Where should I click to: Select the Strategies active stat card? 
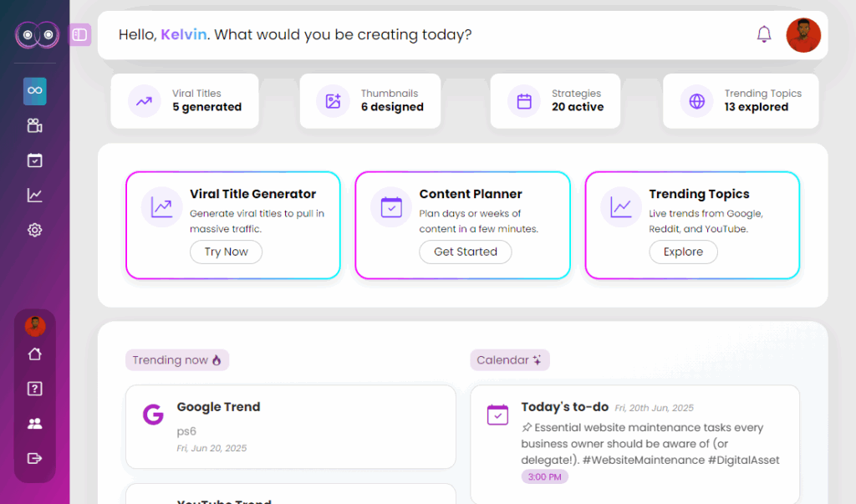[x=555, y=101]
